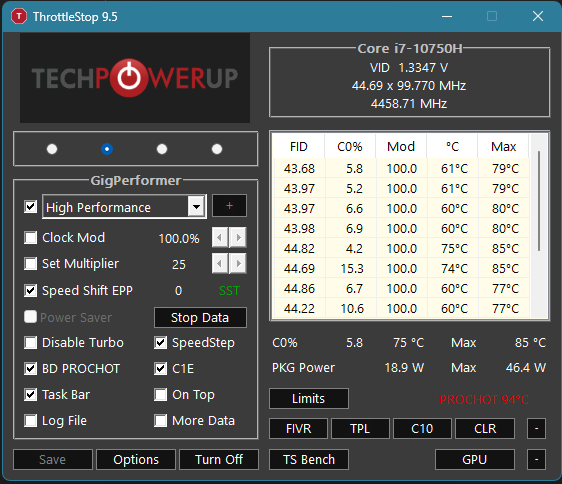Click the FID value 43.68
Viewport: 562px width, 484px height.
pos(299,169)
